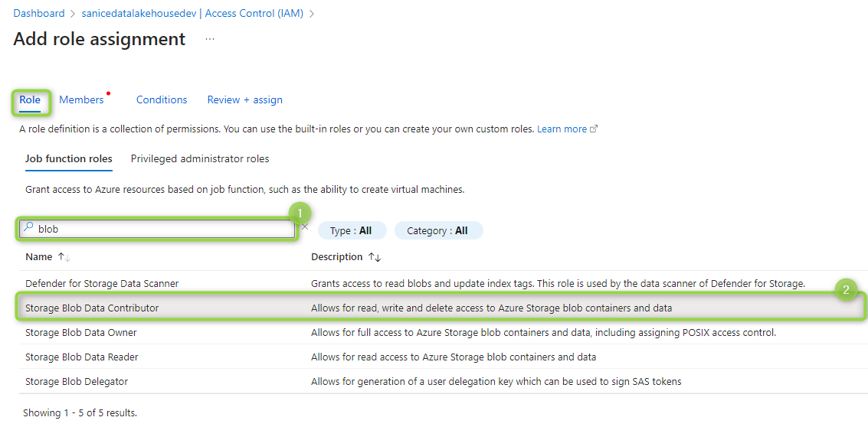Sort roles by the Description column arrows
The width and height of the screenshot is (868, 427).
[375, 257]
